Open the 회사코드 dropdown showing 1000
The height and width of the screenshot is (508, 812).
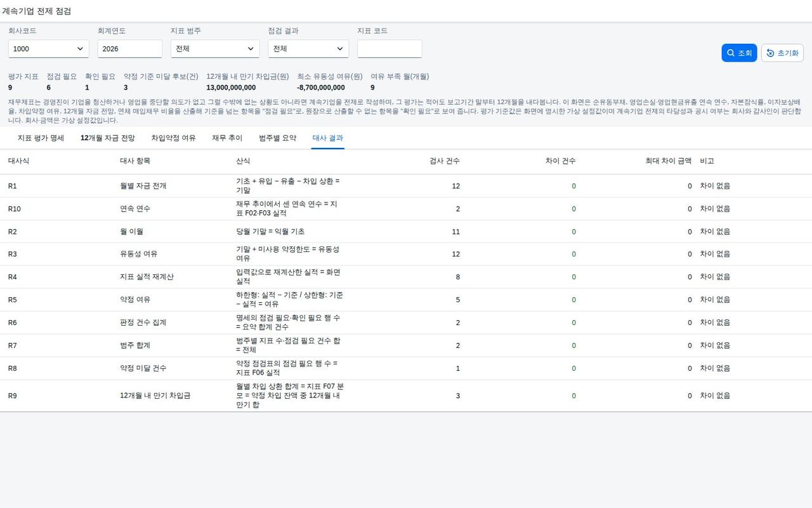(48, 49)
